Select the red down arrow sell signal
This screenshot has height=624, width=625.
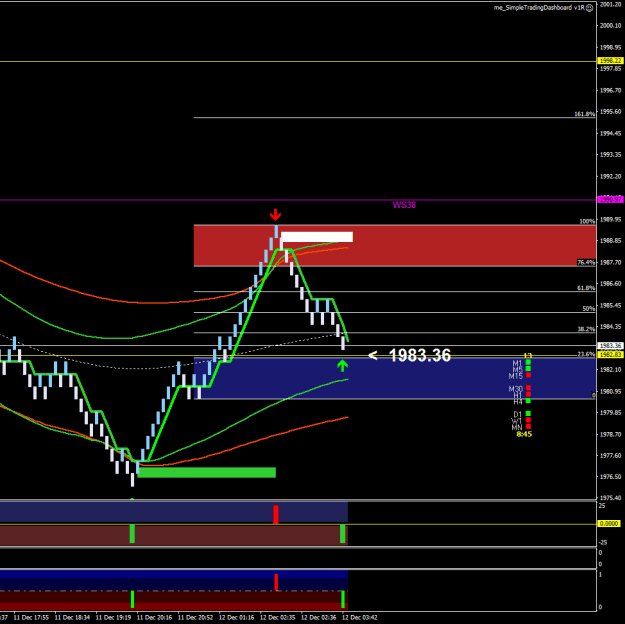click(275, 215)
